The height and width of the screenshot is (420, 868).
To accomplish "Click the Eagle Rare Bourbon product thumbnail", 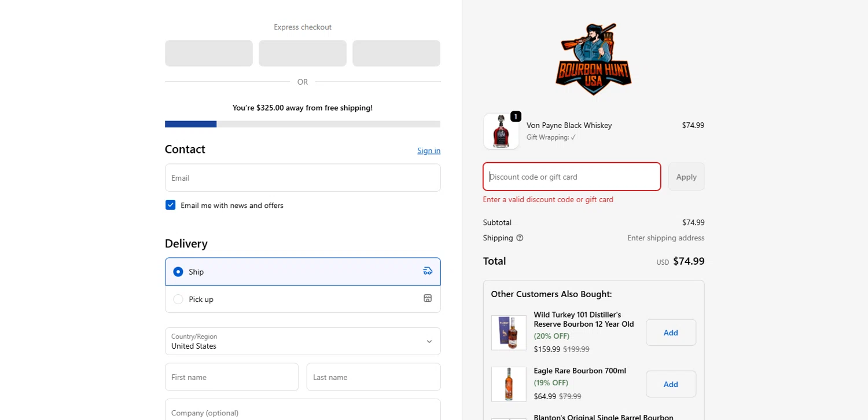I will coord(509,384).
